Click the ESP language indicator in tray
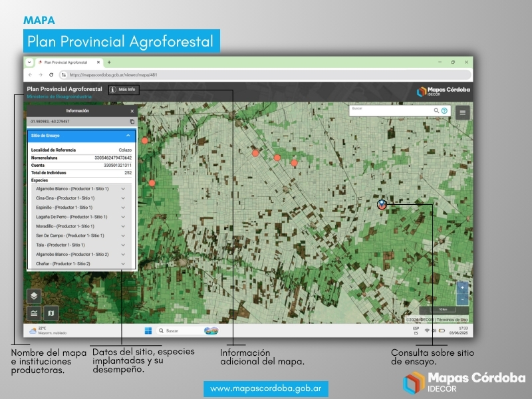The width and height of the screenshot is (532, 399). point(416,331)
